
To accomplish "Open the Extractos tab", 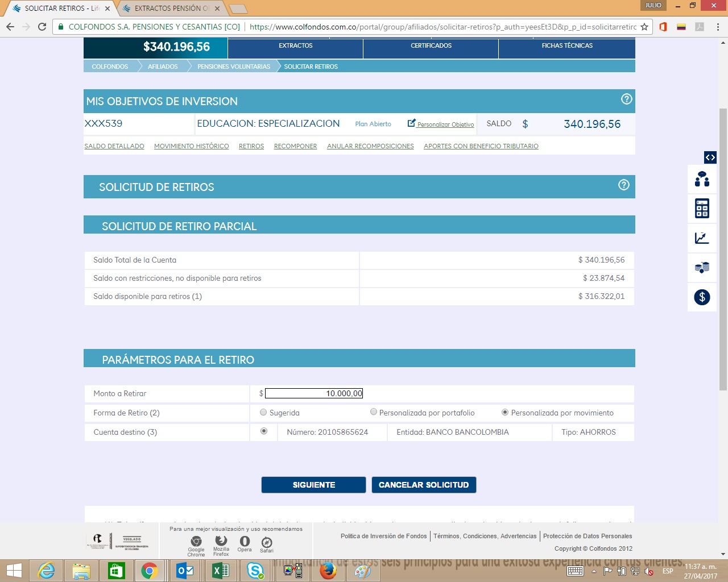I will pos(295,46).
